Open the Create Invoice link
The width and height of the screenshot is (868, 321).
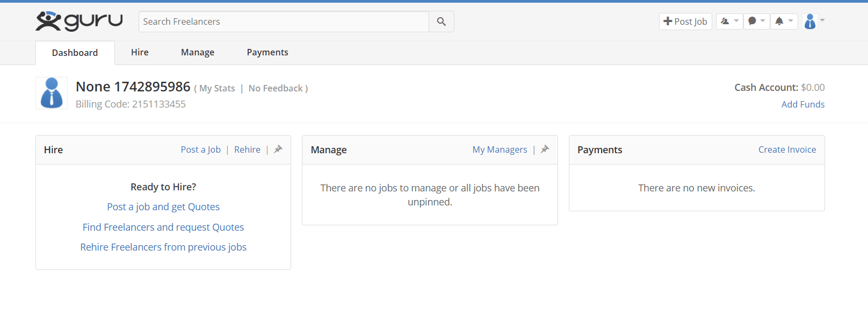click(x=787, y=149)
